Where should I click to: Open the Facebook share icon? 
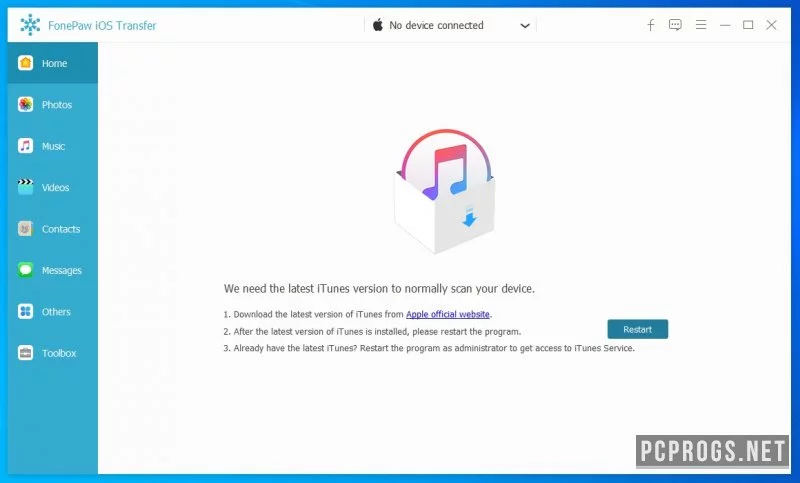pos(651,25)
